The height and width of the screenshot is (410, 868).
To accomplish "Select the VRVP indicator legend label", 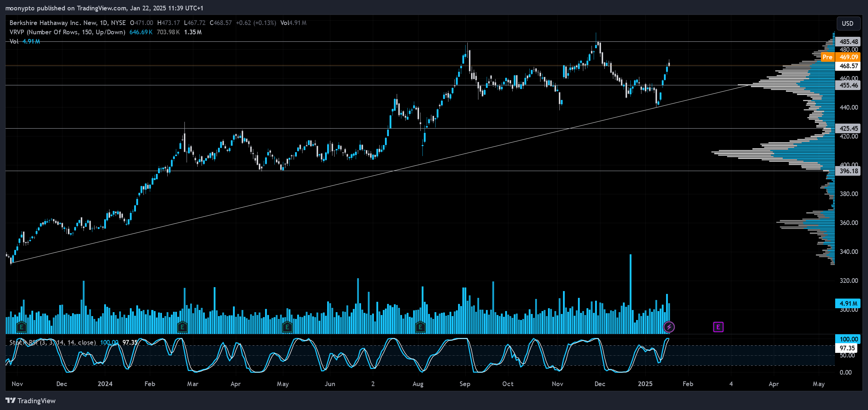I will click(x=67, y=32).
